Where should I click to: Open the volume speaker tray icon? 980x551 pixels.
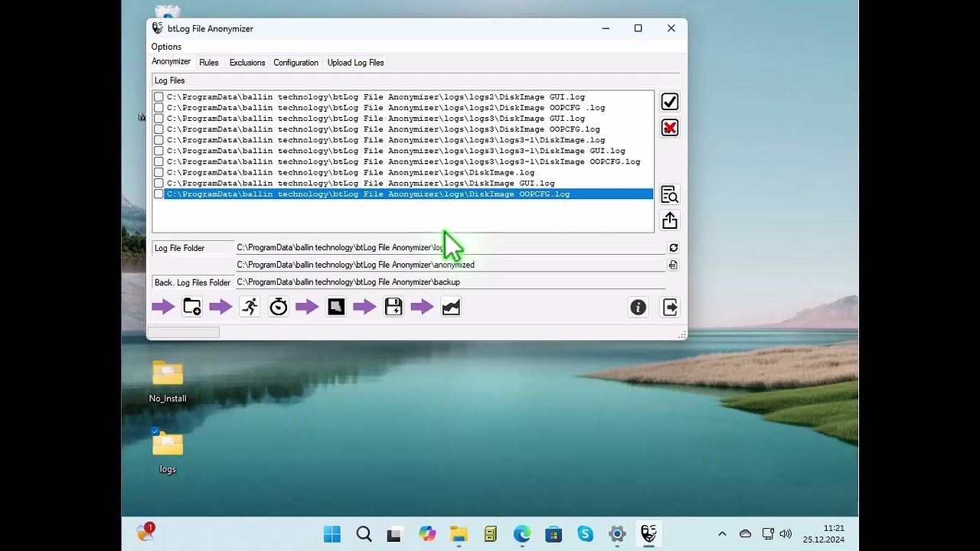click(785, 534)
